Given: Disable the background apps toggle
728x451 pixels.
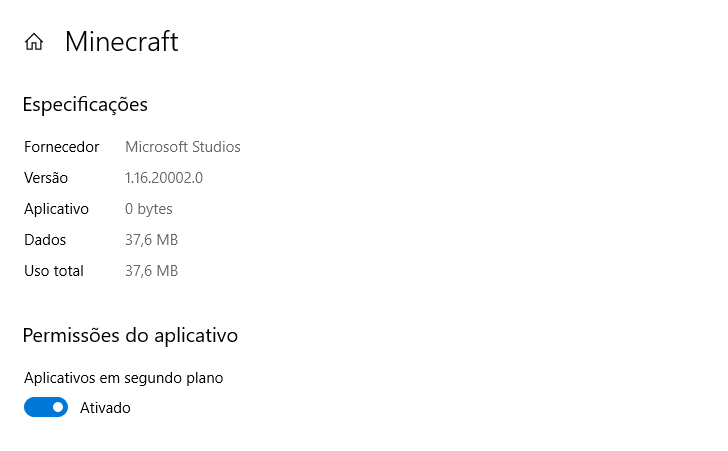Looking at the screenshot, I should pos(45,407).
